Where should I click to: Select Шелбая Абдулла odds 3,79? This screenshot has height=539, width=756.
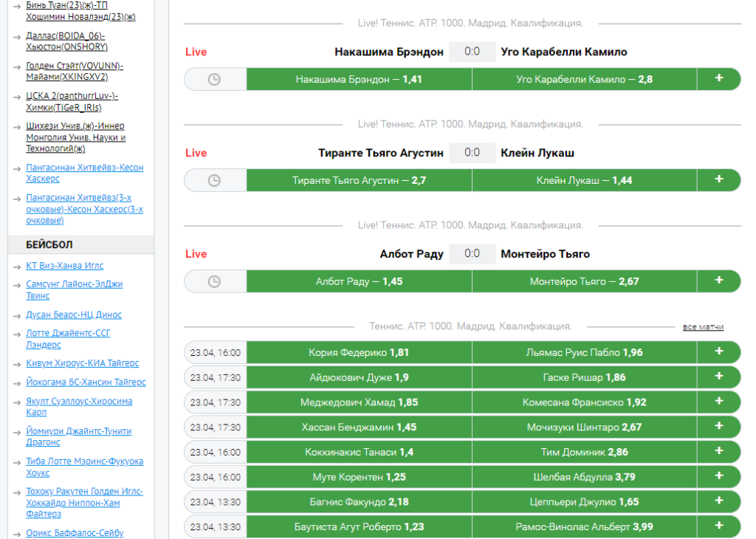(585, 478)
